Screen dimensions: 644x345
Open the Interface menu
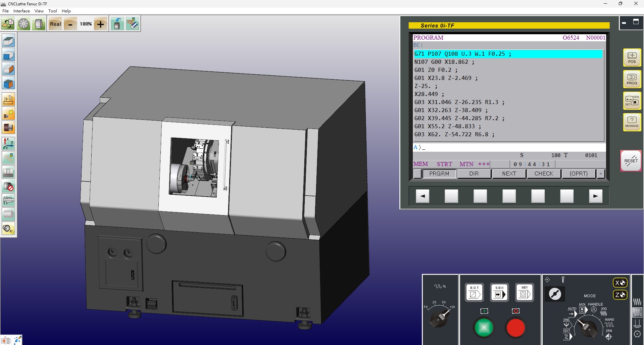21,11
